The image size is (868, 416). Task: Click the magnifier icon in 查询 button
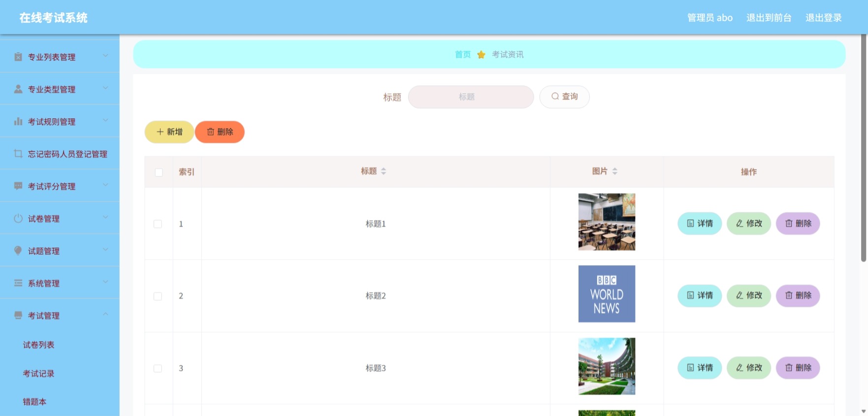[555, 97]
